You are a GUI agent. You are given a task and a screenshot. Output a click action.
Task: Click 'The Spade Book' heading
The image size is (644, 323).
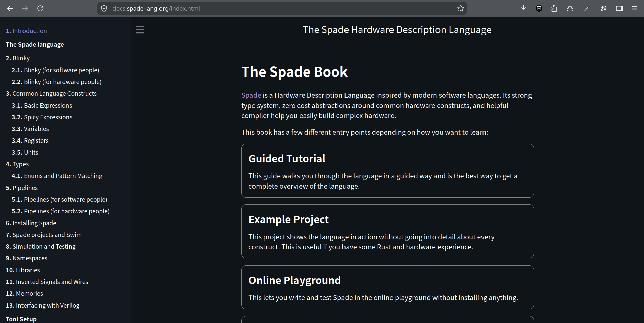(294, 72)
